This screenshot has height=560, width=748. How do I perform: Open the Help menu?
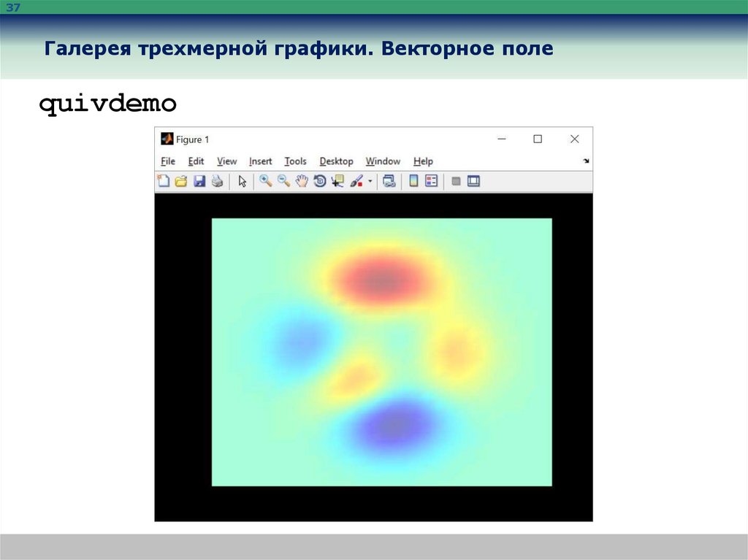[x=423, y=161]
